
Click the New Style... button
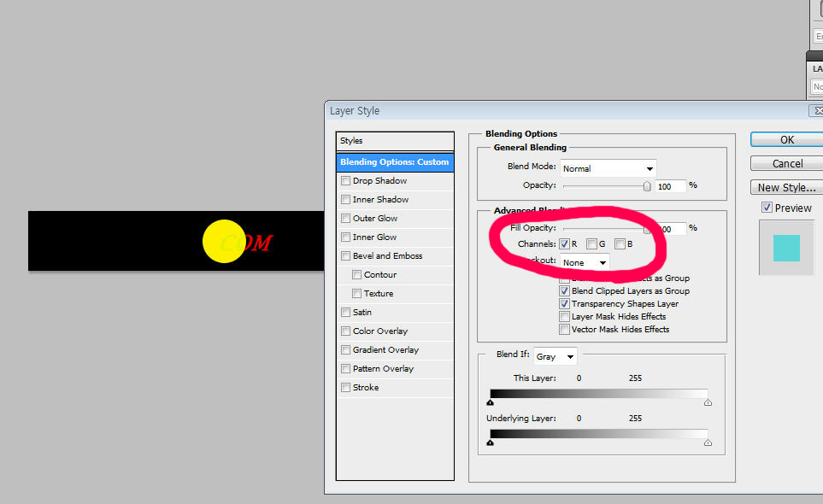tap(786, 187)
